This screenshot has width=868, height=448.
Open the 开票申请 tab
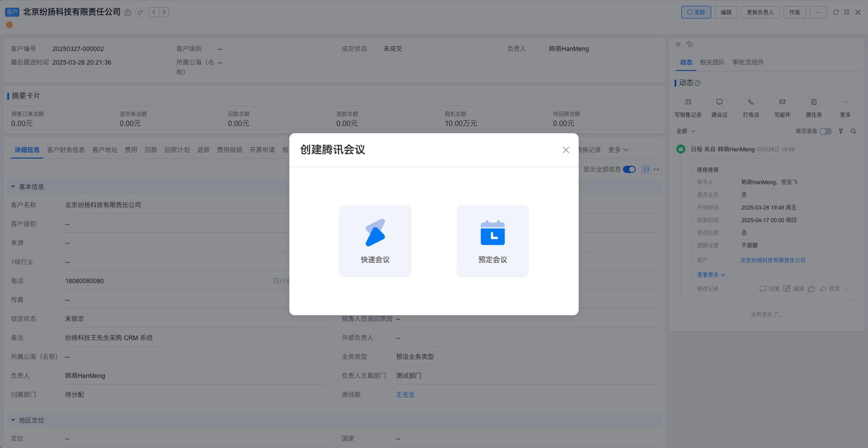(x=262, y=150)
